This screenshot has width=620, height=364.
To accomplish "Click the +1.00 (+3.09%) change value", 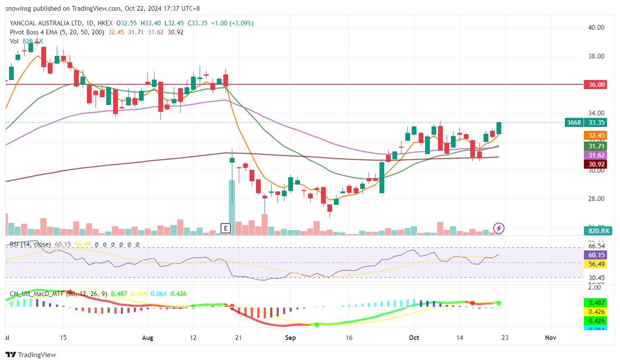I will coord(232,23).
